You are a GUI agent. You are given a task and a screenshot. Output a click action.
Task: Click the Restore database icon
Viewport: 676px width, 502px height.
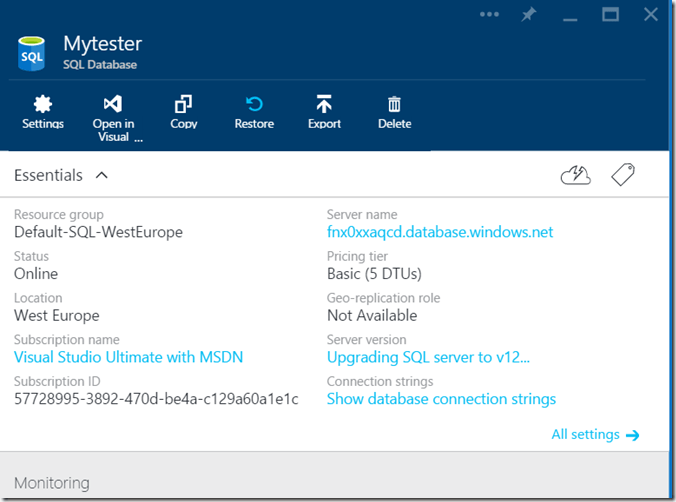click(x=254, y=105)
